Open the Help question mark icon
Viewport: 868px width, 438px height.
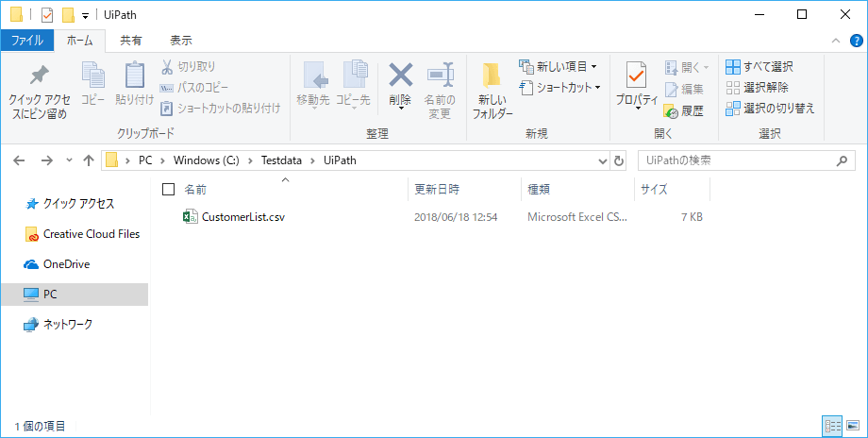856,41
